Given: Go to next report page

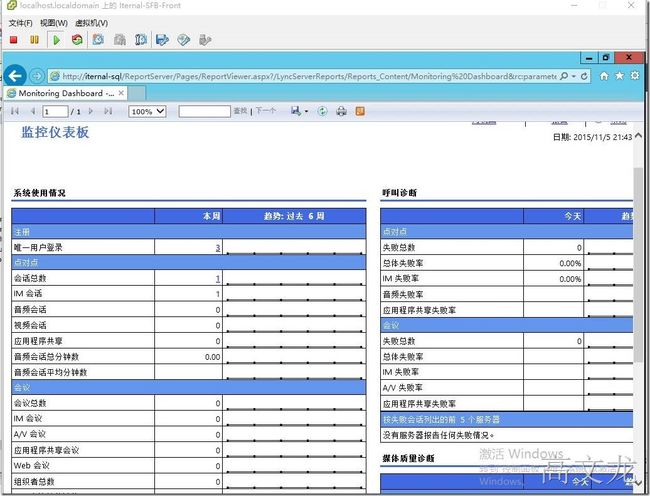Looking at the screenshot, I should [x=91, y=111].
